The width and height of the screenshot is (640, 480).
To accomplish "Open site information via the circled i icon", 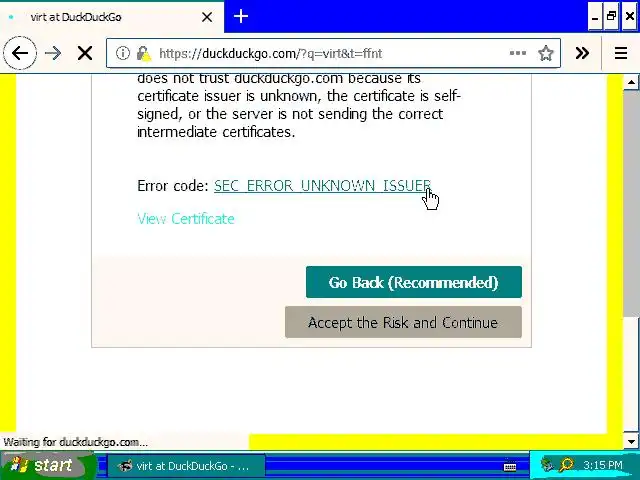I will [122, 53].
